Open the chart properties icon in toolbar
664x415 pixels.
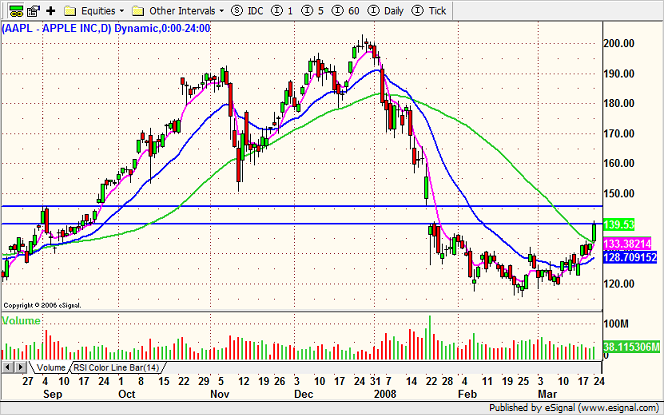(x=33, y=11)
